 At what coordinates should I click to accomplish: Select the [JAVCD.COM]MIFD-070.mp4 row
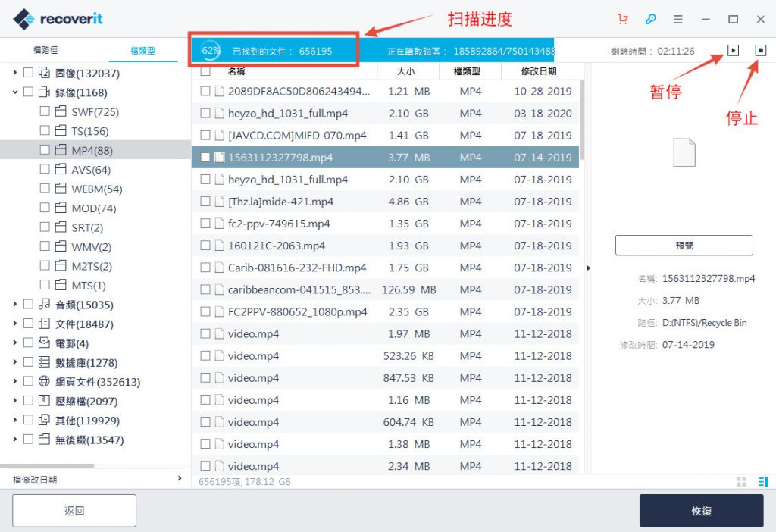click(385, 135)
